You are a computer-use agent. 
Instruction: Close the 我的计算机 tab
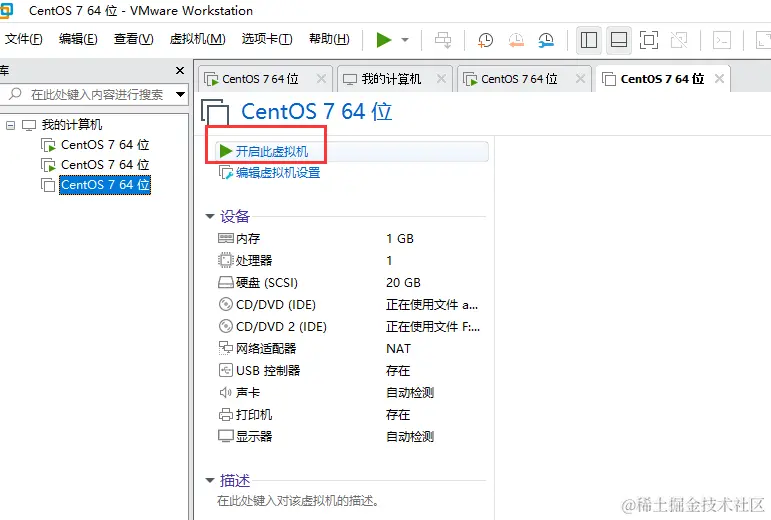[441, 79]
